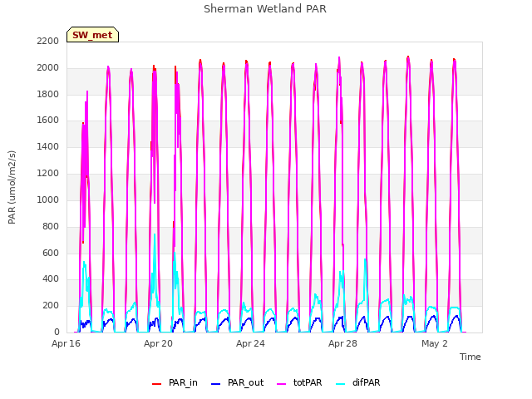532x399 pixels.
Task: Click the 600 y-axis tick label
Action: tap(51, 253)
